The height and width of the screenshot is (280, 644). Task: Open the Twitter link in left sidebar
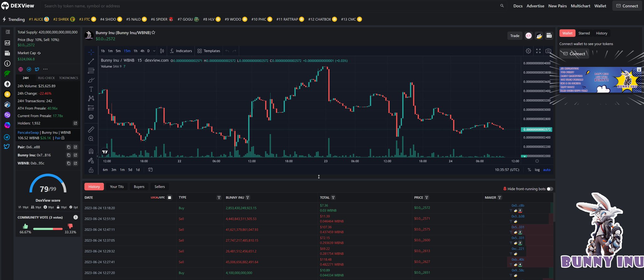[x=7, y=146]
